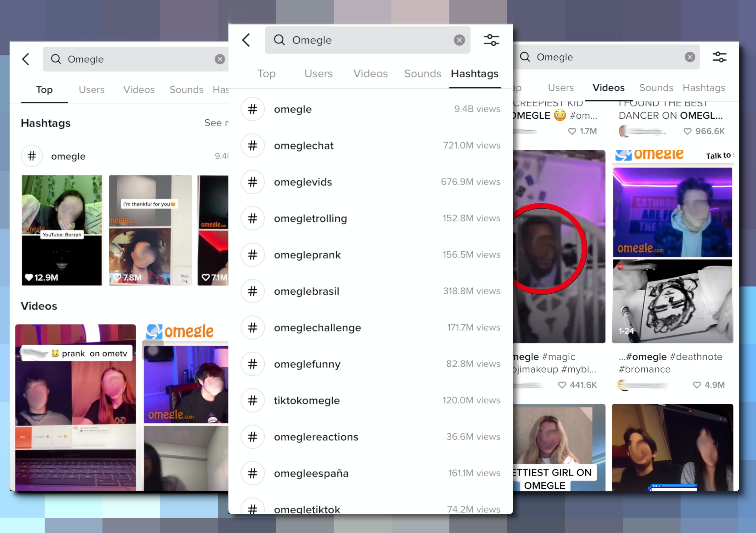
Task: Clear the Omegle search in center panel
Action: click(x=459, y=40)
